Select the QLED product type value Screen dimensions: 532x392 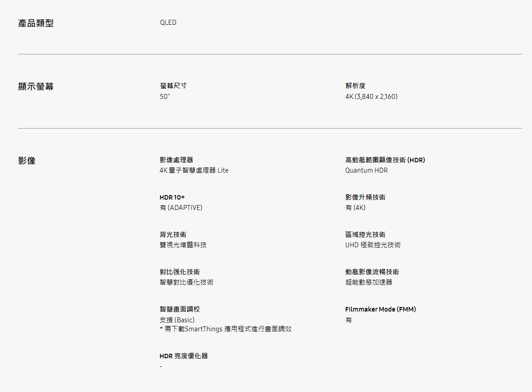coord(168,22)
